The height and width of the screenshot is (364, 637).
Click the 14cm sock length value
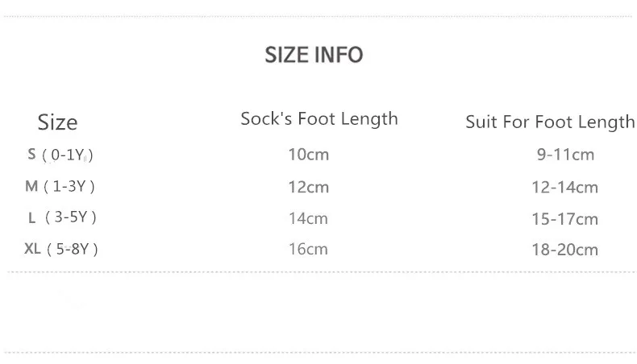(x=308, y=218)
